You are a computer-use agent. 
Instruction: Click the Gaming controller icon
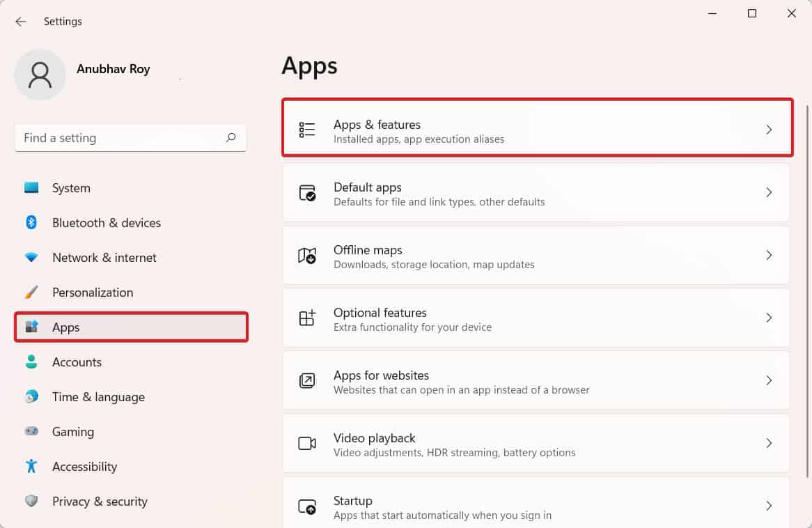(x=31, y=432)
